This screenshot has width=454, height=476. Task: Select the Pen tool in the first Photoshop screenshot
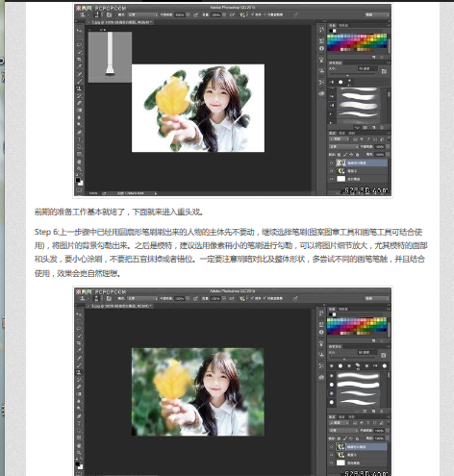click(x=79, y=132)
